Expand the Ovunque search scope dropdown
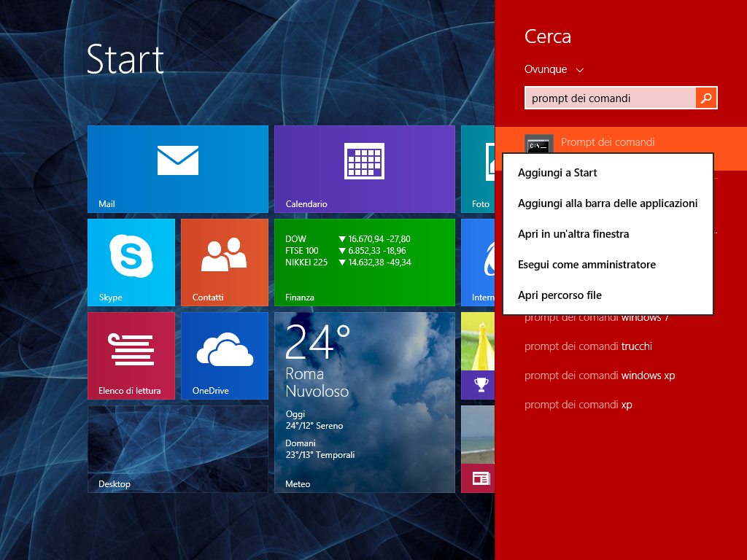 pyautogui.click(x=554, y=70)
